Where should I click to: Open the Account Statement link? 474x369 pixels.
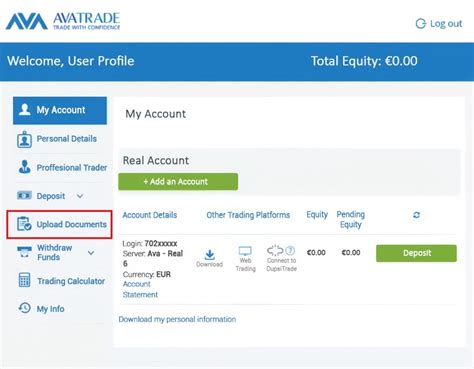[140, 289]
